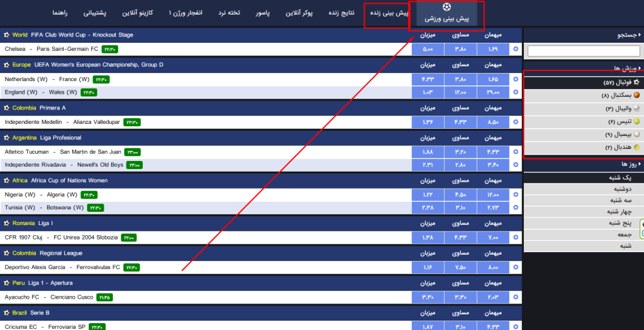The image size is (644, 330).
Task: Select the پیش بینی ورزشی sports betting tab
Action: [x=447, y=14]
